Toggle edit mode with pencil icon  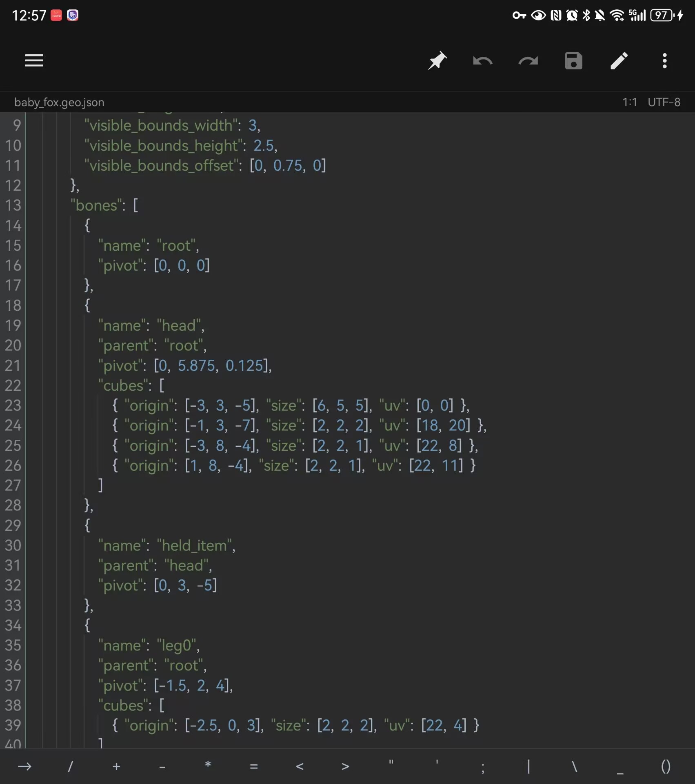[x=619, y=61]
